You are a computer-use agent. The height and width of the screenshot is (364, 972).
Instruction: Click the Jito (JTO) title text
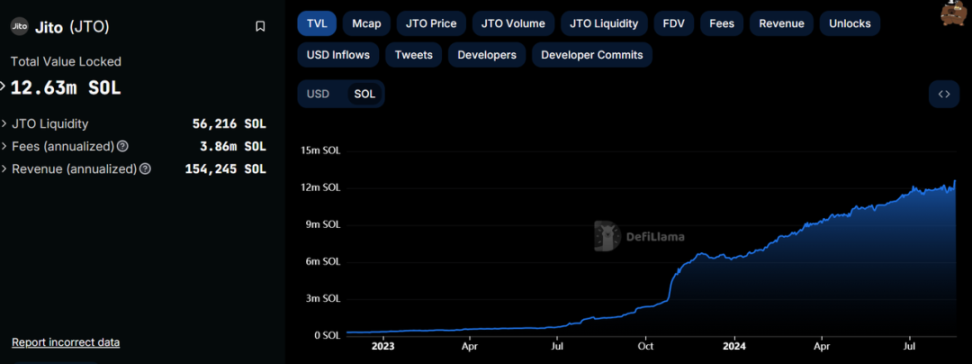point(73,27)
